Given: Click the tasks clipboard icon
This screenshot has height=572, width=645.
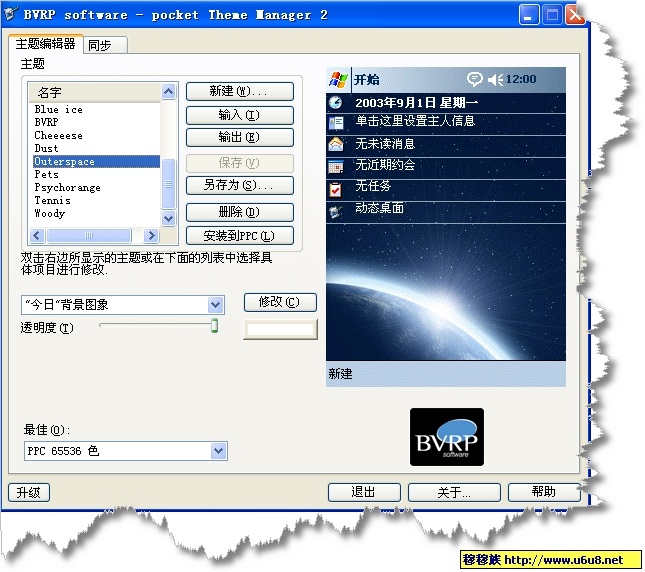Looking at the screenshot, I should coord(336,188).
